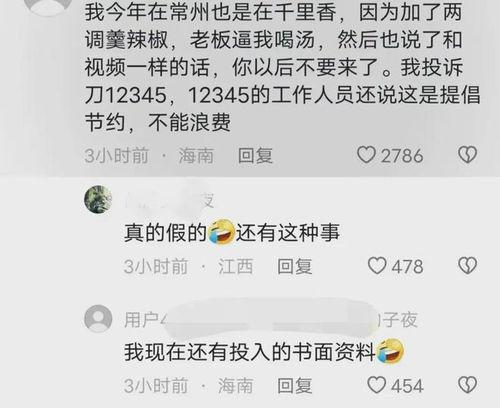
Task: Like the comment with 2786 likes
Action: pyautogui.click(x=366, y=155)
